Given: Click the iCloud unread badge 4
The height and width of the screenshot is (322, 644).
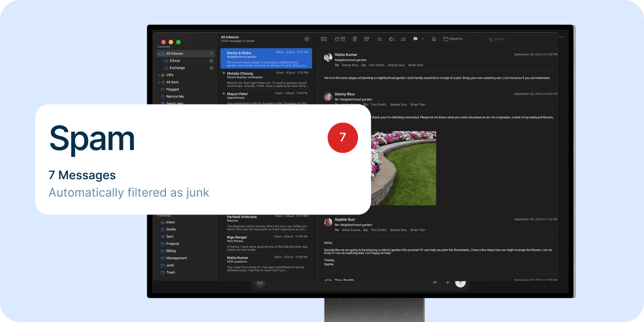Looking at the screenshot, I should coord(211,60).
